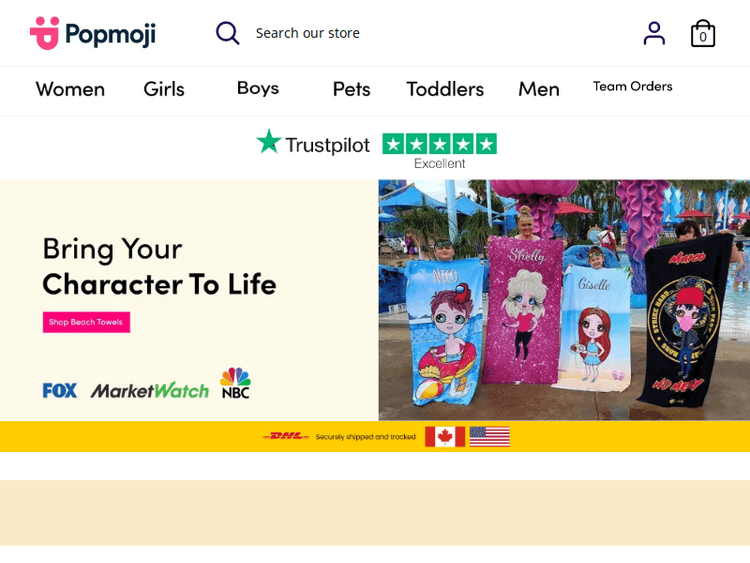Open the Girls menu

point(164,89)
